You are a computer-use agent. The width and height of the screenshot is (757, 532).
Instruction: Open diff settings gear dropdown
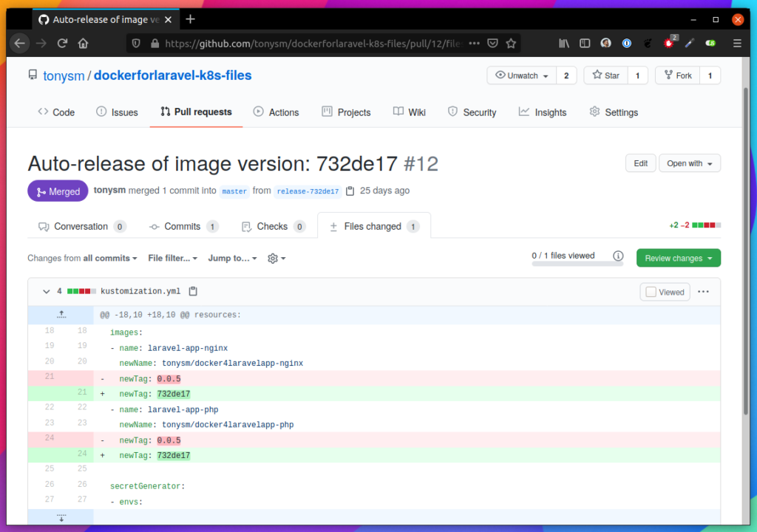[276, 259]
